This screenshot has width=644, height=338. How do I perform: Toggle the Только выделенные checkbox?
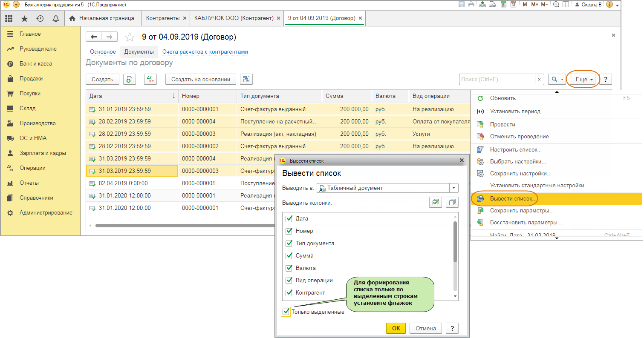point(286,312)
